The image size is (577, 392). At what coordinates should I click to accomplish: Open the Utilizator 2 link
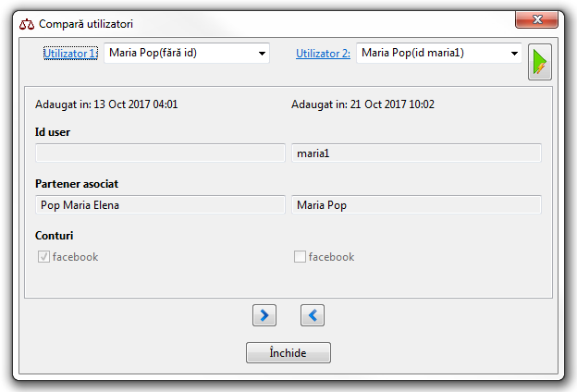(323, 54)
